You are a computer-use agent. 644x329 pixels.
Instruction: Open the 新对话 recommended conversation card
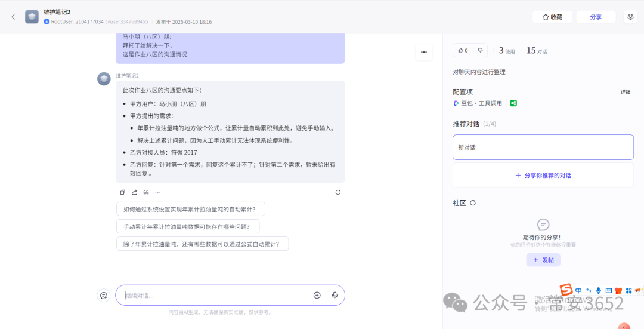coord(543,147)
